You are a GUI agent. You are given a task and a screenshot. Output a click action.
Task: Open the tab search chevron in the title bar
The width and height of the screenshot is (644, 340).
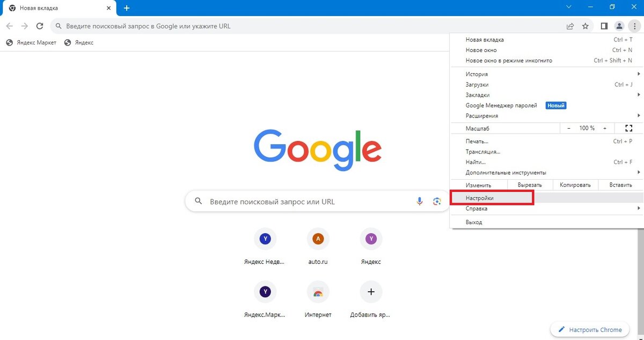coord(569,7)
